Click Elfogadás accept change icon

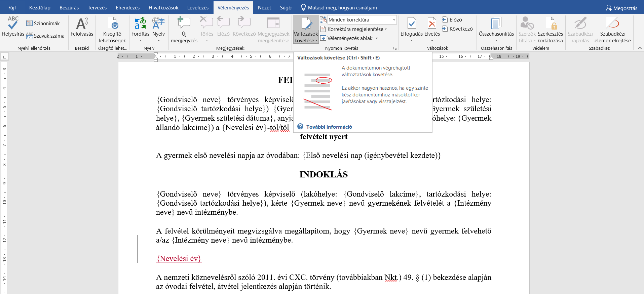coord(412,23)
